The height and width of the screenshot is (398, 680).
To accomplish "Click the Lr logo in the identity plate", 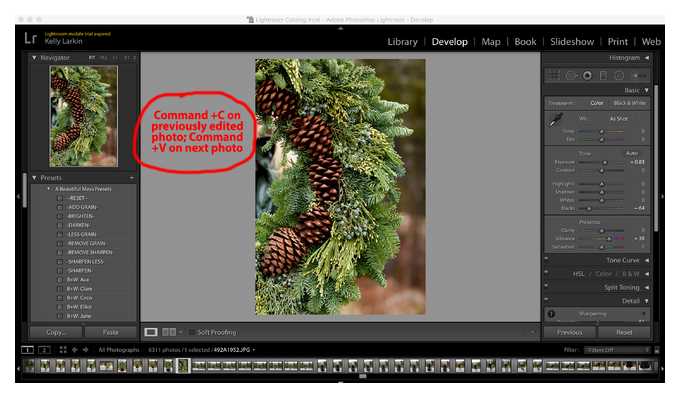I will click(30, 39).
